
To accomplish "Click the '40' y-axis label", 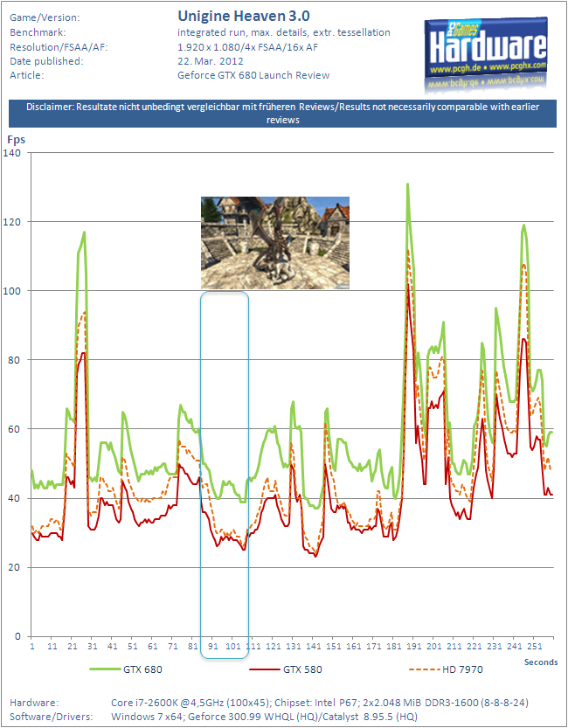I will (x=14, y=498).
